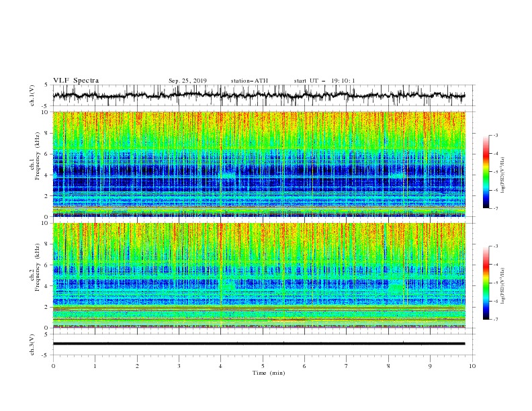The image size is (532, 411).
Task: Click the "4" kHz tick on ch.1 frequency axis
Action: coord(47,175)
